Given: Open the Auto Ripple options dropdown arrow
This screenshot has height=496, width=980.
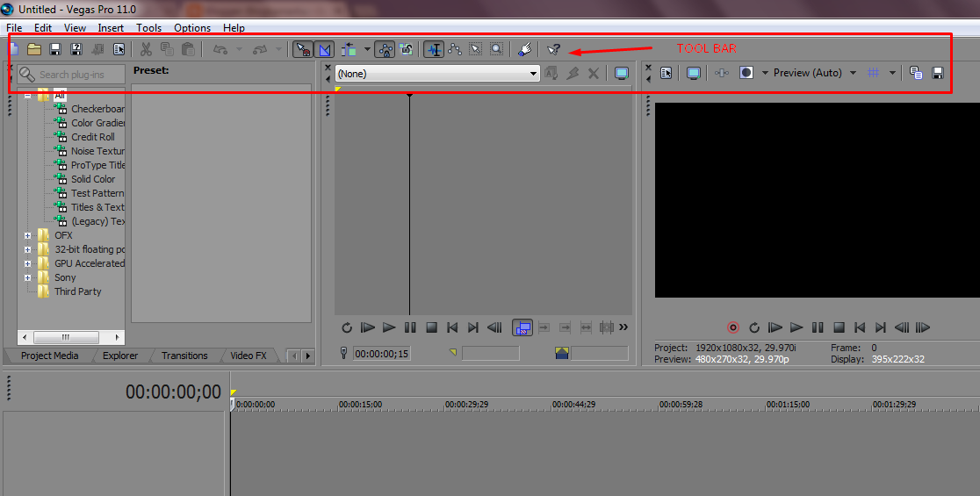Looking at the screenshot, I should pyautogui.click(x=367, y=49).
